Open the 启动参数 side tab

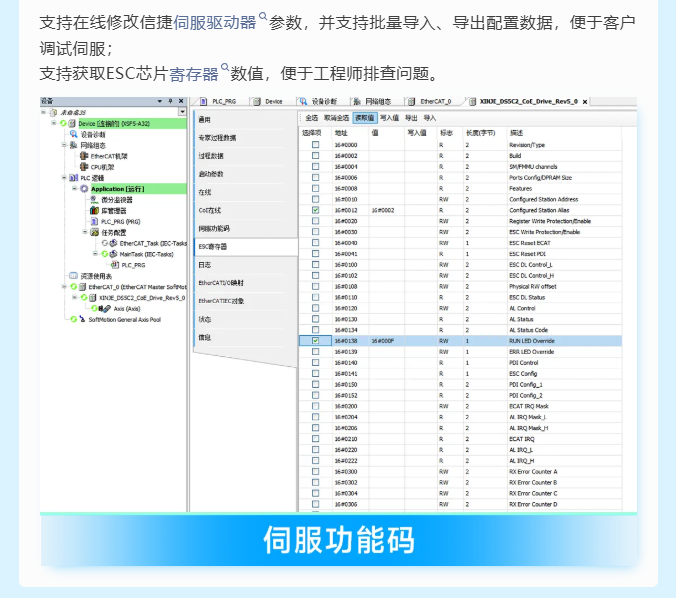point(211,174)
